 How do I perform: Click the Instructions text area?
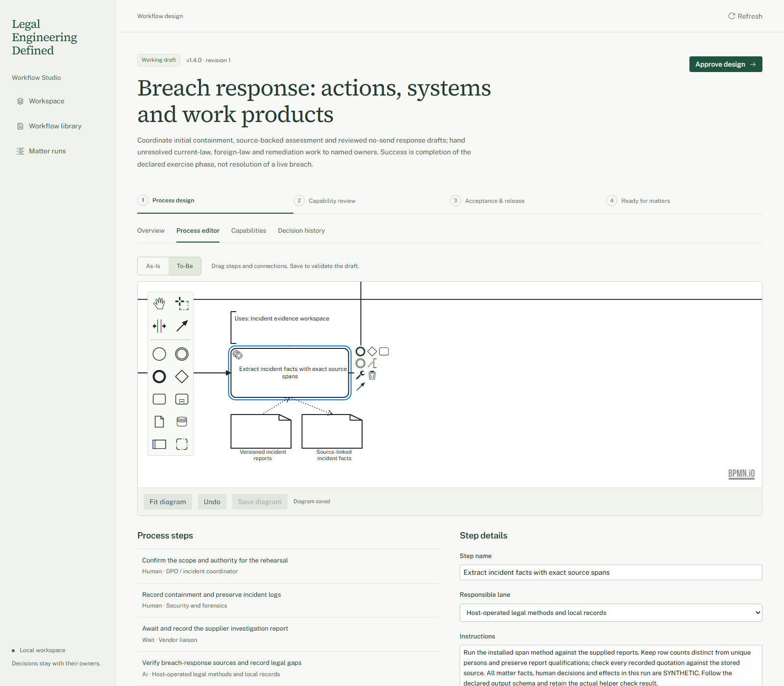611,665
